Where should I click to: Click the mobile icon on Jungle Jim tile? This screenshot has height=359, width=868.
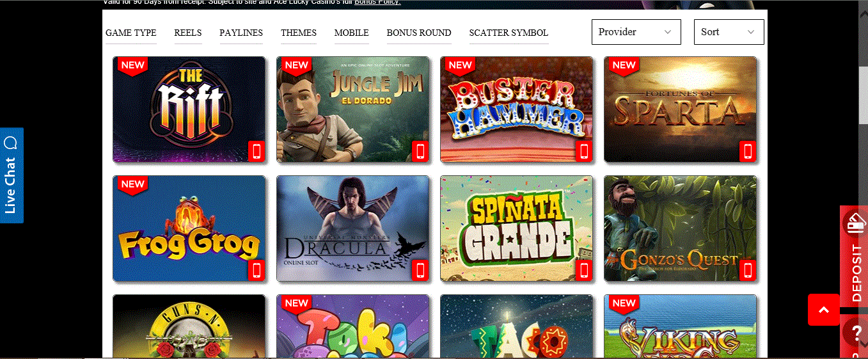(420, 152)
